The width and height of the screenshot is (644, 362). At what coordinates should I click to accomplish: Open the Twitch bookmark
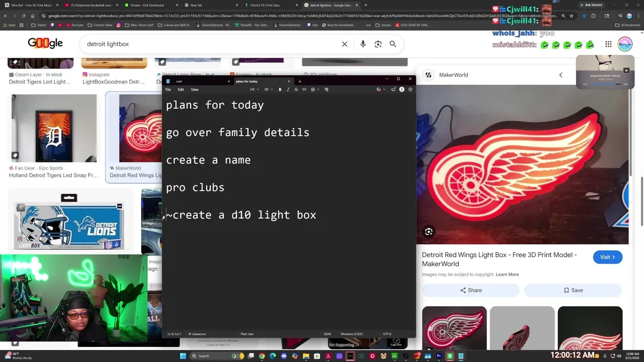pos(39,25)
